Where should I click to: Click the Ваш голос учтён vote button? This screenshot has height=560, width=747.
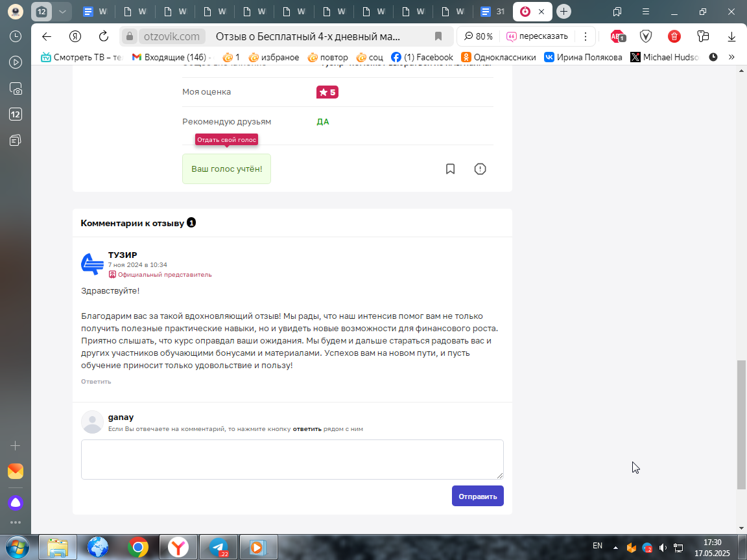coord(227,169)
